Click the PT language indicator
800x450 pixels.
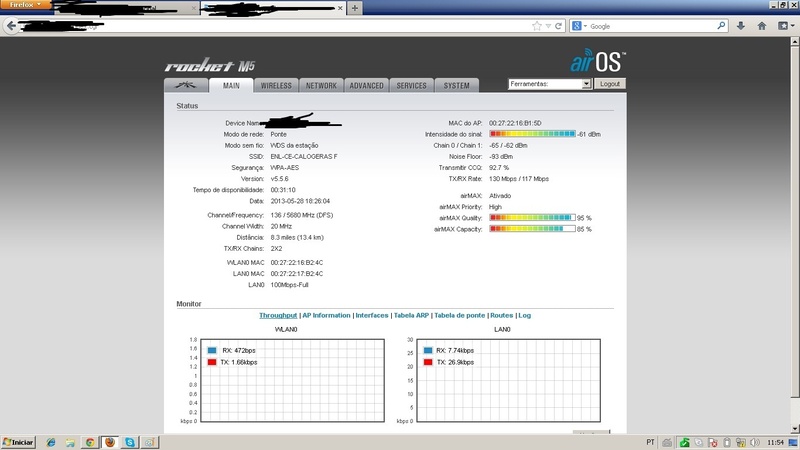[x=651, y=442]
